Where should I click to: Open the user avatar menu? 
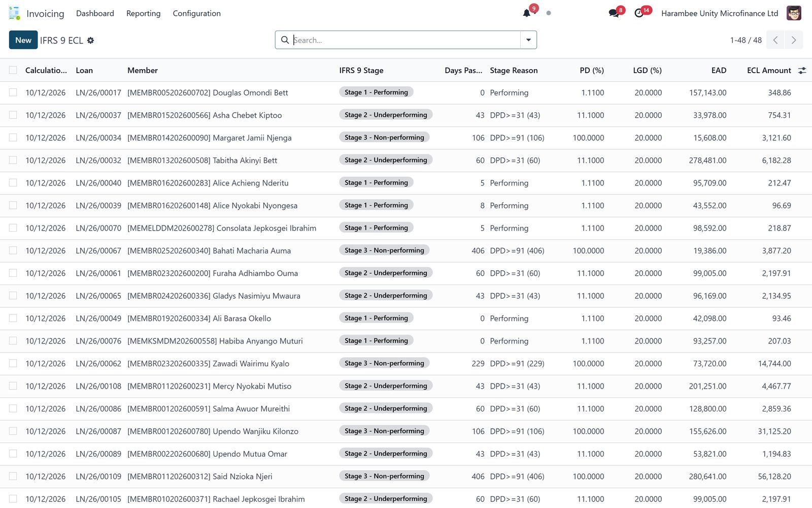[x=794, y=13]
